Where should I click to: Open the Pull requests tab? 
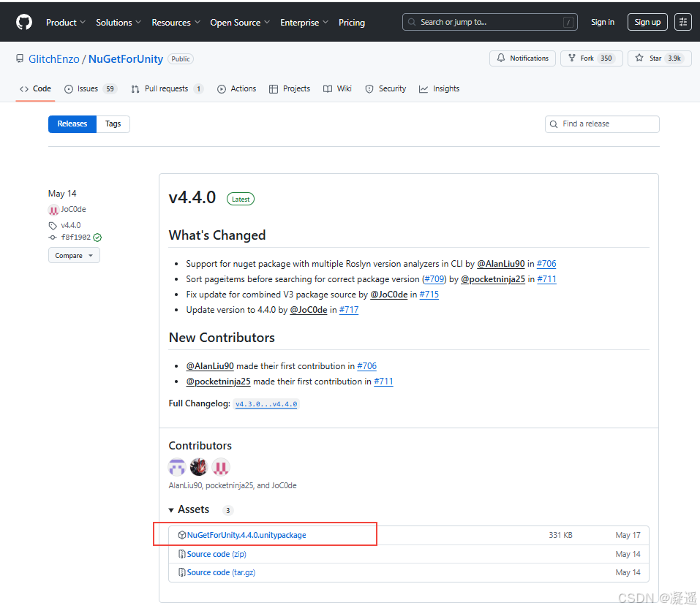168,88
